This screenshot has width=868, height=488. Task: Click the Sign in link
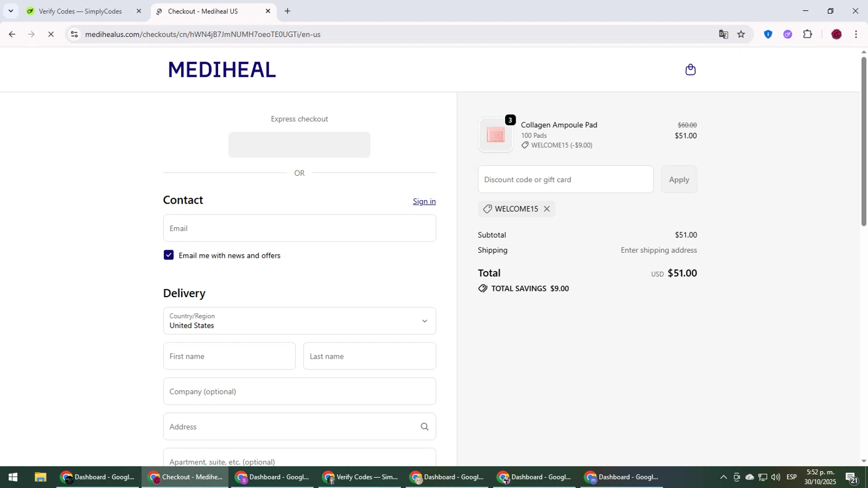(424, 201)
